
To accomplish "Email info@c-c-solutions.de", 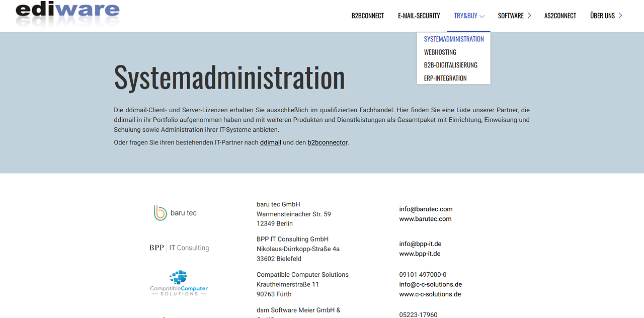I will [431, 284].
